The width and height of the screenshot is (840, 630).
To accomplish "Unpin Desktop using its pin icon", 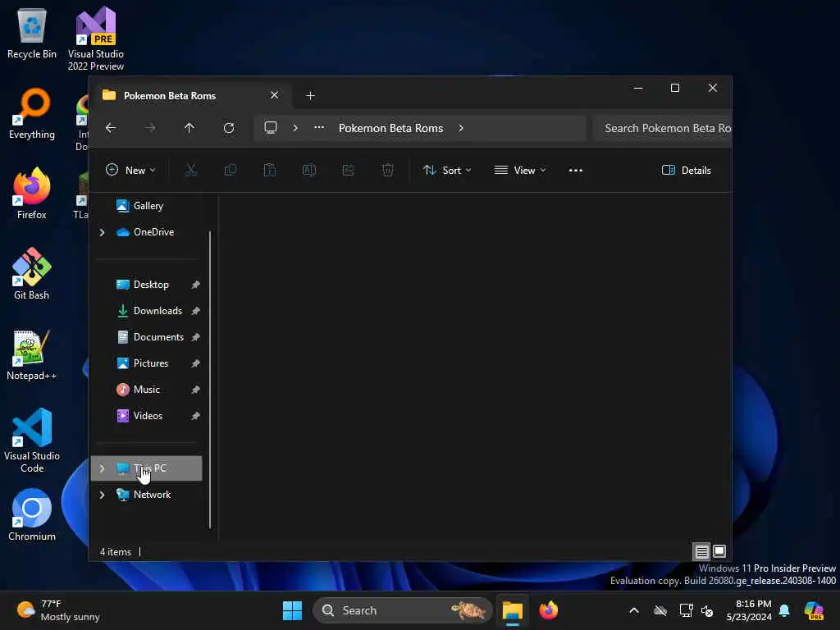I will 195,285.
